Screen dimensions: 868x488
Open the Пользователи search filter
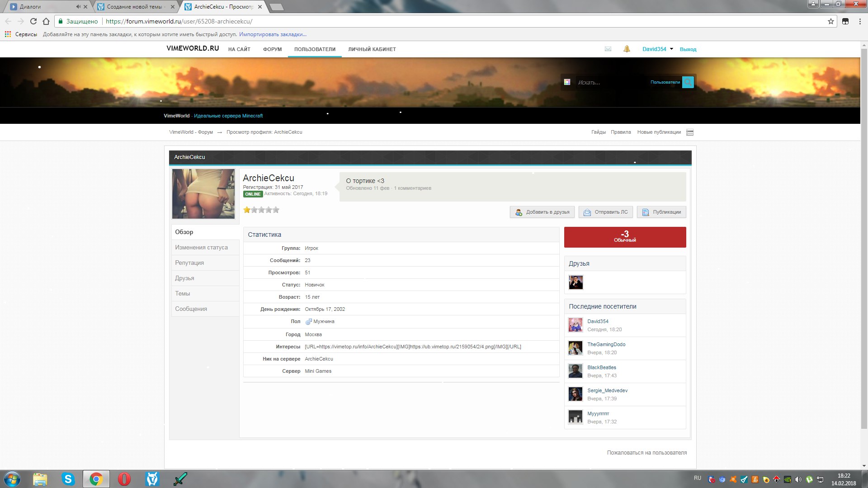click(665, 82)
